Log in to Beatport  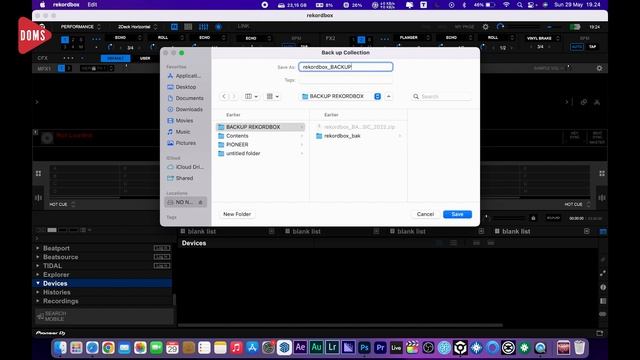[x=162, y=248]
